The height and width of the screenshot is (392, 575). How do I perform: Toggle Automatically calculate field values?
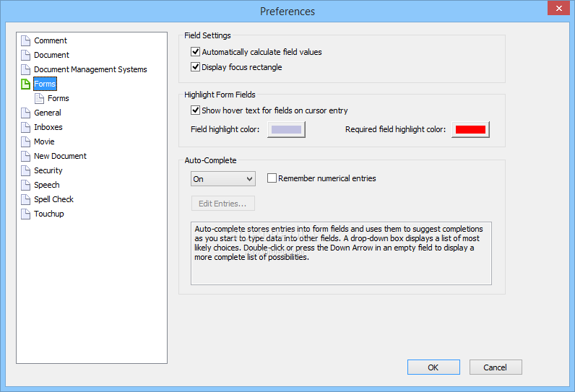pos(196,52)
